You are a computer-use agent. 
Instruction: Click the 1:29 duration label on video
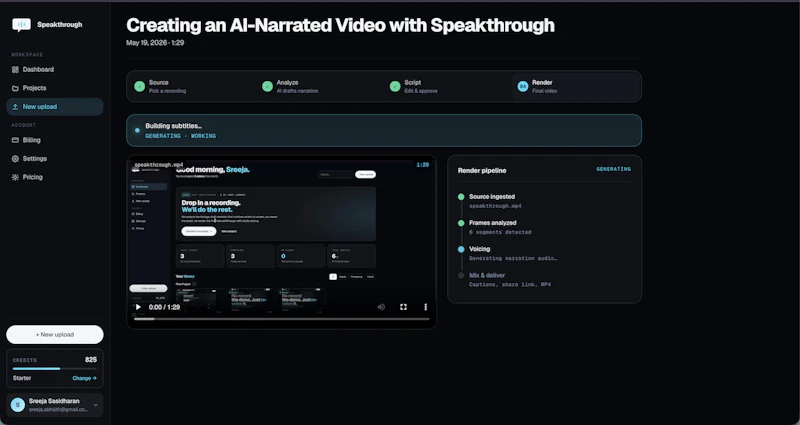coord(422,165)
